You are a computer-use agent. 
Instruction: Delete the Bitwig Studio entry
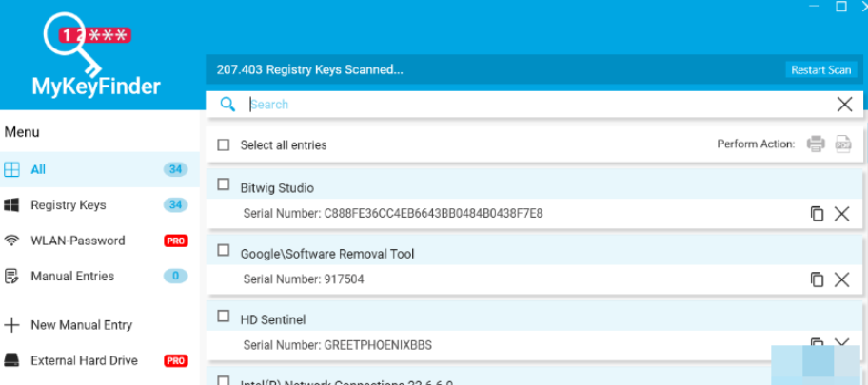tap(841, 214)
